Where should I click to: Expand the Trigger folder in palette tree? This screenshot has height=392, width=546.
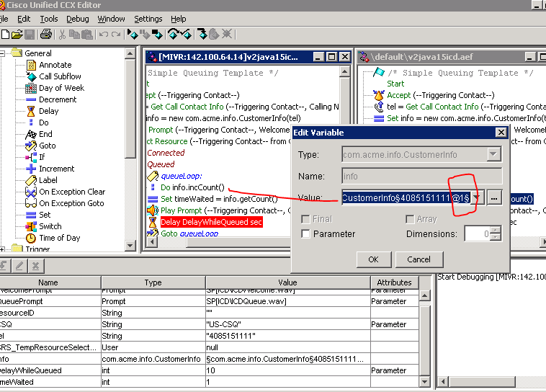[2, 249]
